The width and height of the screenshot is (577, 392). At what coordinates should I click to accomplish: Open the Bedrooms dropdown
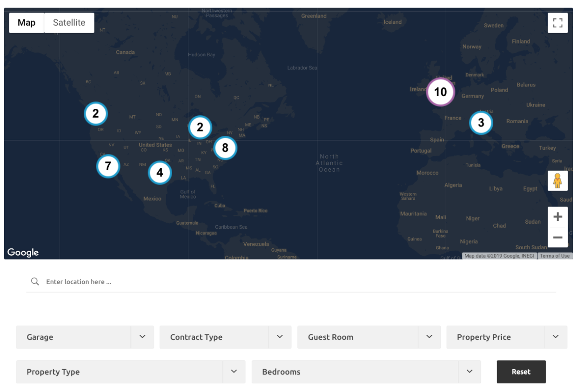coord(366,372)
